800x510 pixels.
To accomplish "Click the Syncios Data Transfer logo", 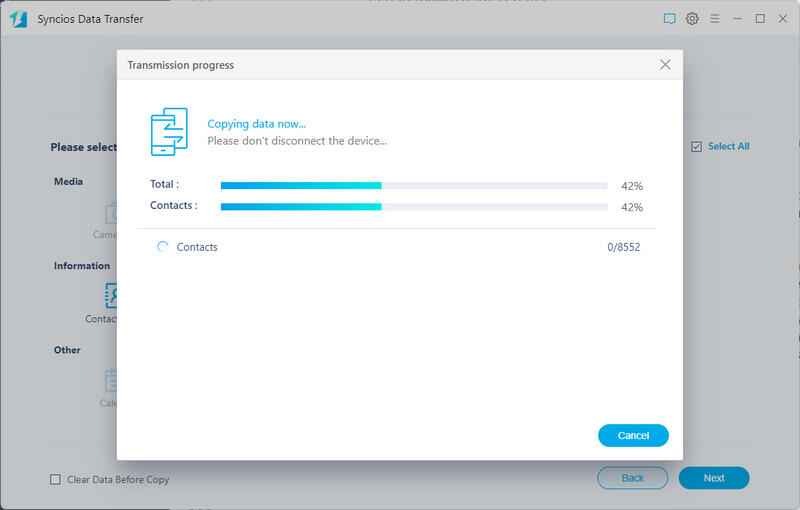I will click(18, 19).
